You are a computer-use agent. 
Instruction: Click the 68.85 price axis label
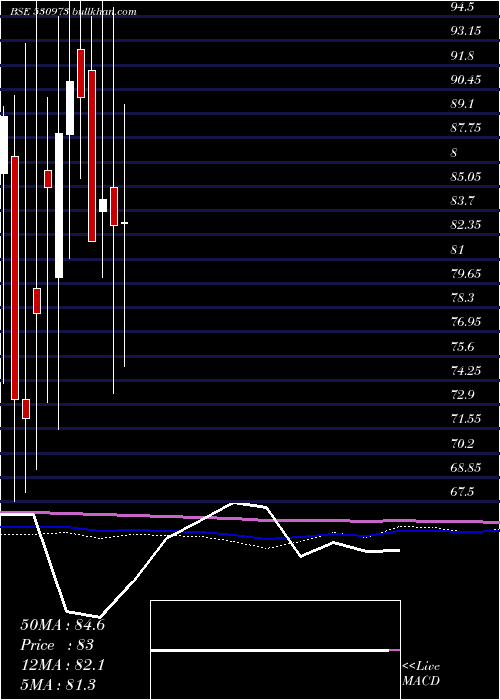coord(465,467)
